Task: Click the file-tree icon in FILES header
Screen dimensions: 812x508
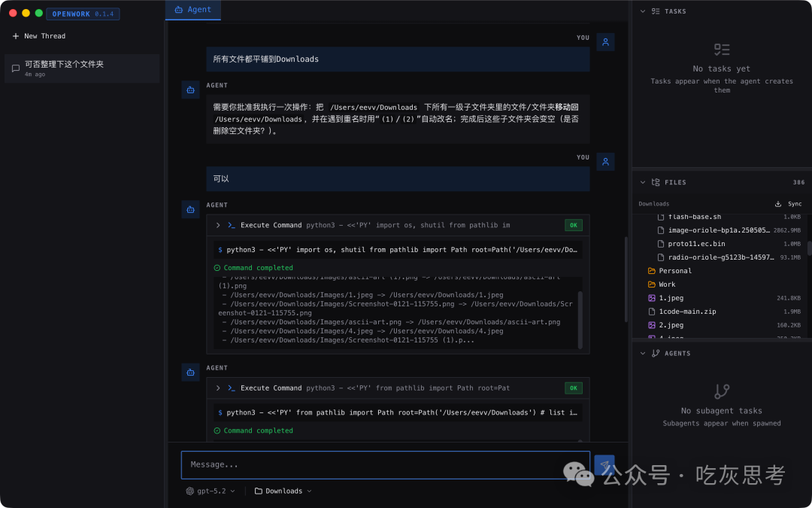Action: click(656, 182)
